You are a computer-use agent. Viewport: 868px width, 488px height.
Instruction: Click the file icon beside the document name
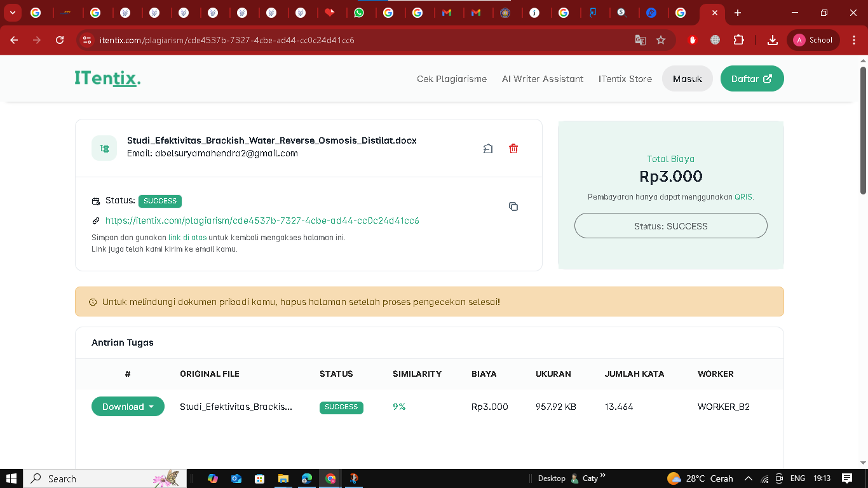[x=104, y=148]
